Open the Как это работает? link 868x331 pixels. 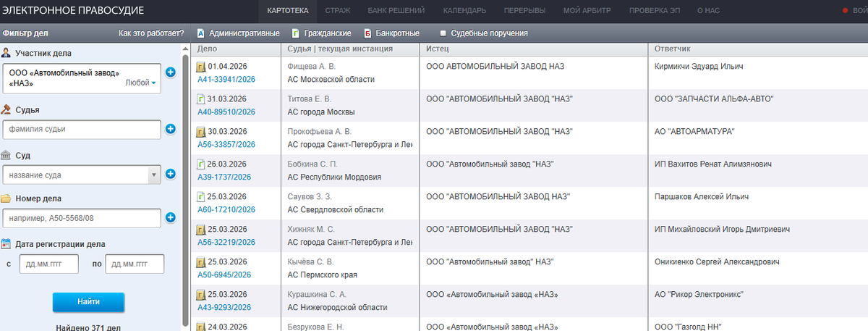click(x=151, y=33)
